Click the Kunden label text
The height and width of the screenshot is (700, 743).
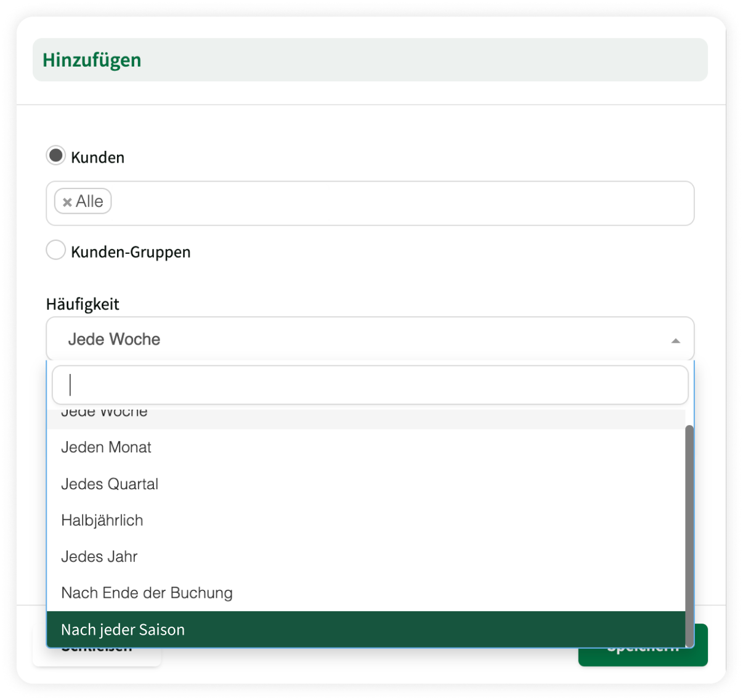pyautogui.click(x=97, y=158)
